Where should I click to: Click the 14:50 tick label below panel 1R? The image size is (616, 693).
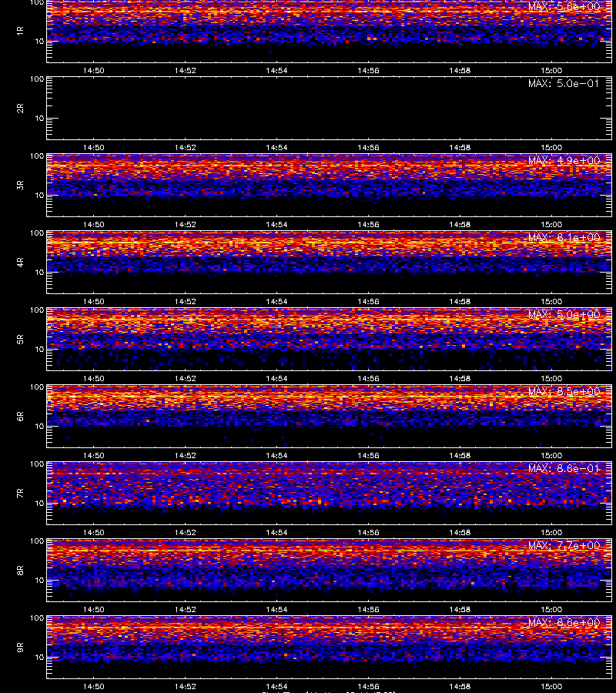pyautogui.click(x=94, y=71)
